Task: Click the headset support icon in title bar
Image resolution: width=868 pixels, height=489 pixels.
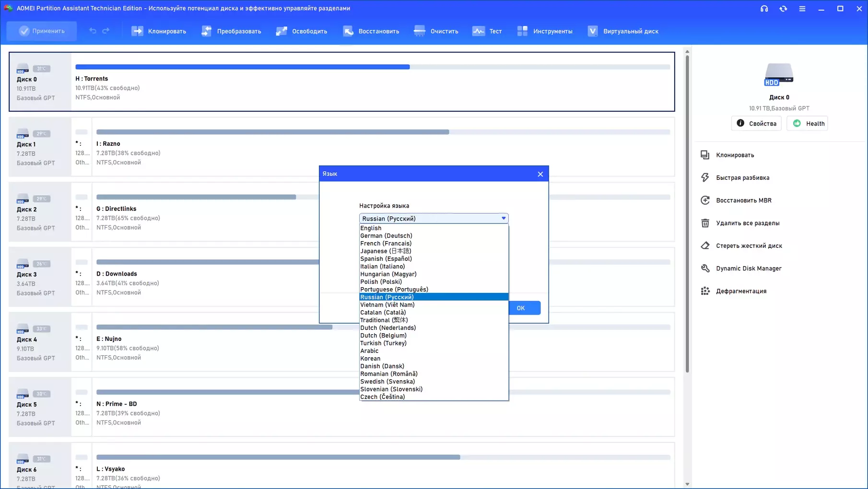Action: (764, 9)
